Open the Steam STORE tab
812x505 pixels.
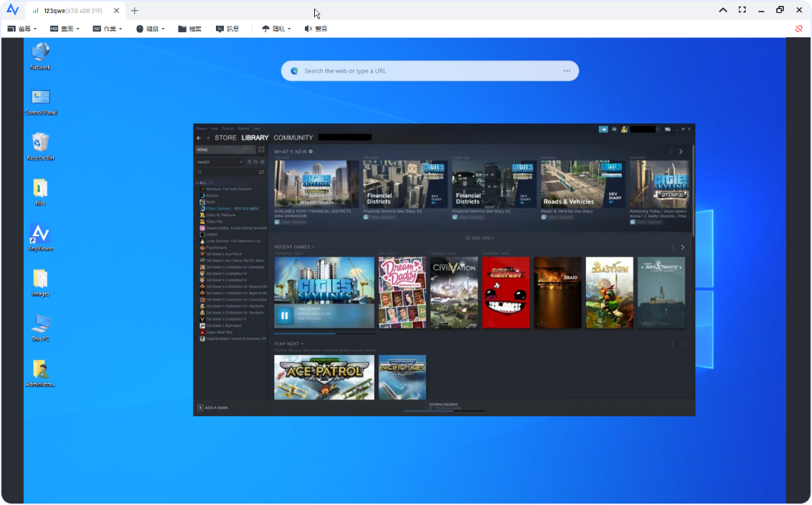[x=225, y=138]
